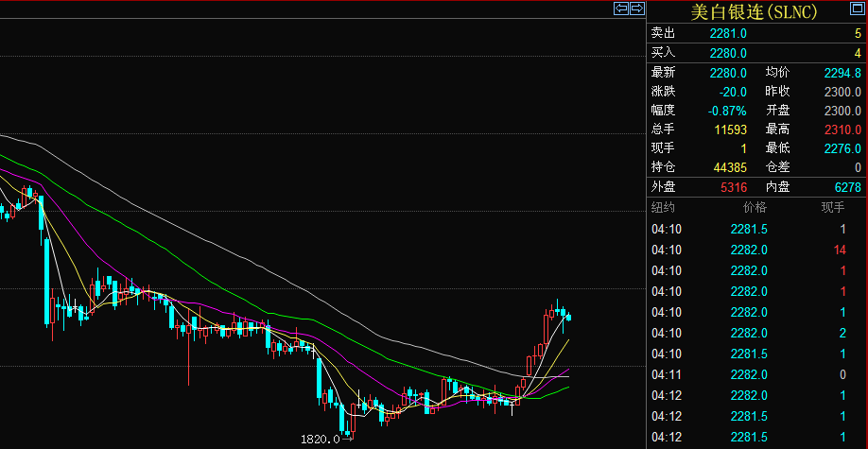Click the 价格 column header

pos(755,208)
